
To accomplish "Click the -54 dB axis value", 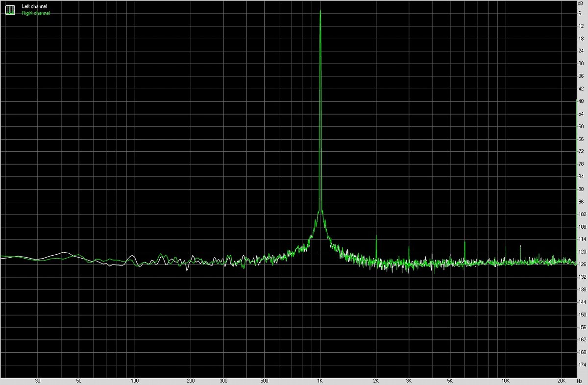I will click(x=581, y=114).
